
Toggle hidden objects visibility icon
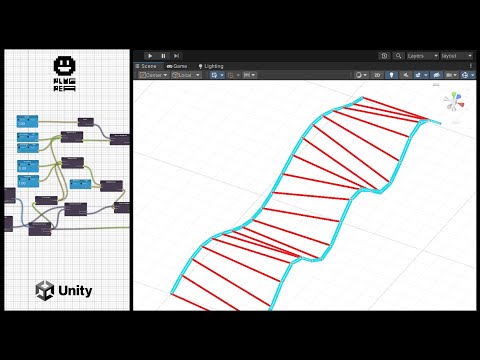tap(436, 75)
